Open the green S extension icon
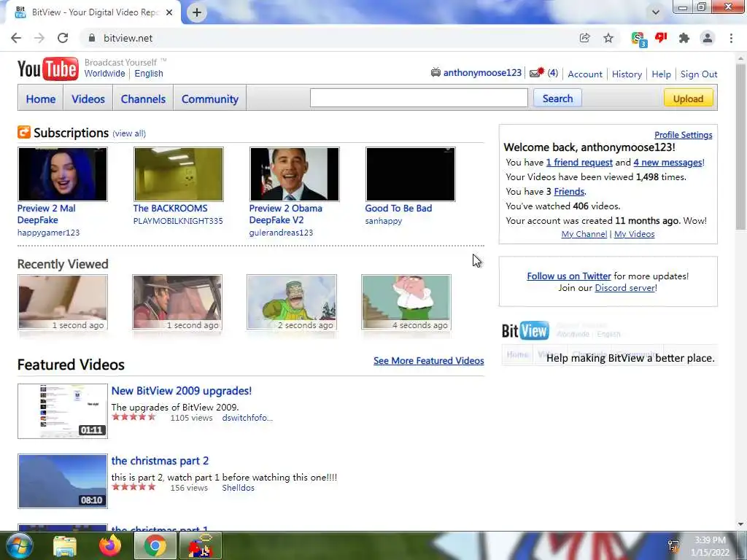747x560 pixels. (x=638, y=39)
